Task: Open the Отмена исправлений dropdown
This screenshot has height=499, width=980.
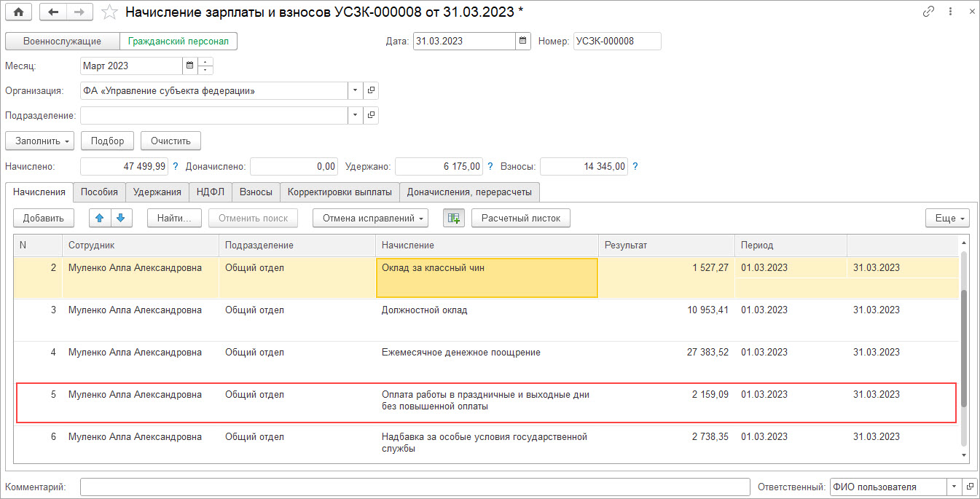Action: tap(370, 218)
